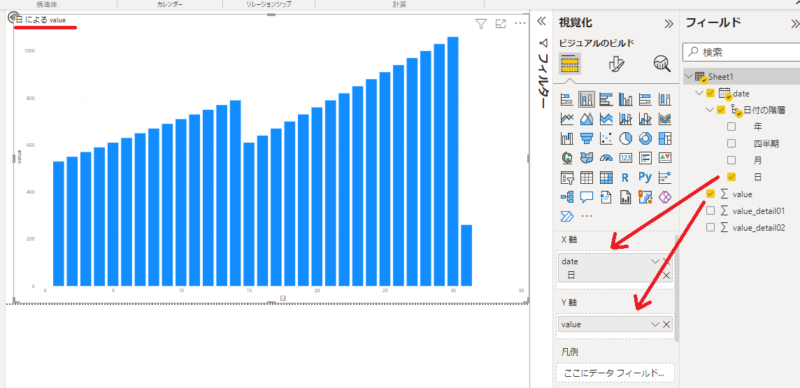Check the 月 field checkbox
The height and width of the screenshot is (388, 800).
[731, 160]
